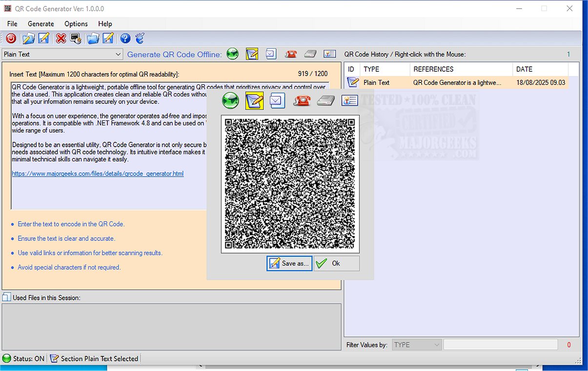588x371 pixels.
Task: Click the generated QR code image
Action: [290, 184]
